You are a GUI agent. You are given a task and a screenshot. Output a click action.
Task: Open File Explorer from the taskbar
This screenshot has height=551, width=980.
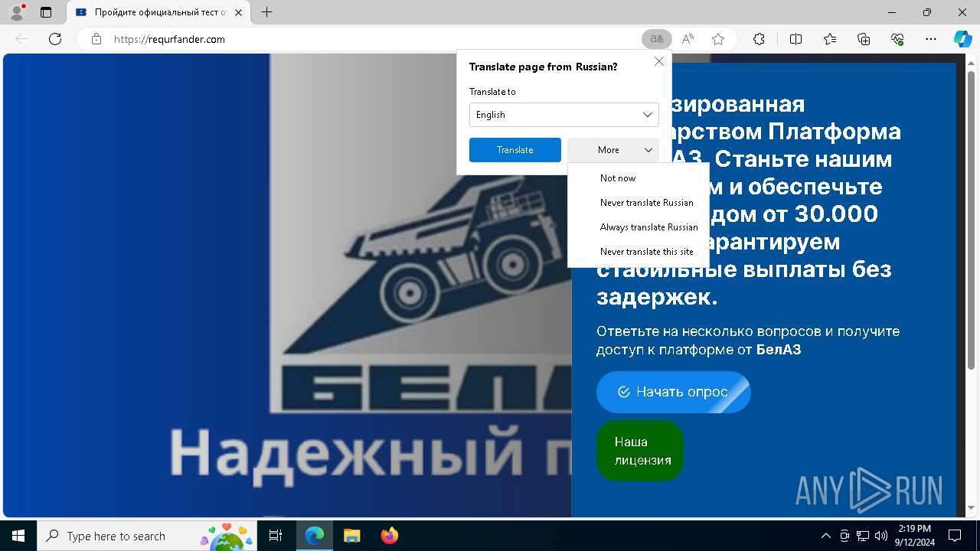click(351, 536)
